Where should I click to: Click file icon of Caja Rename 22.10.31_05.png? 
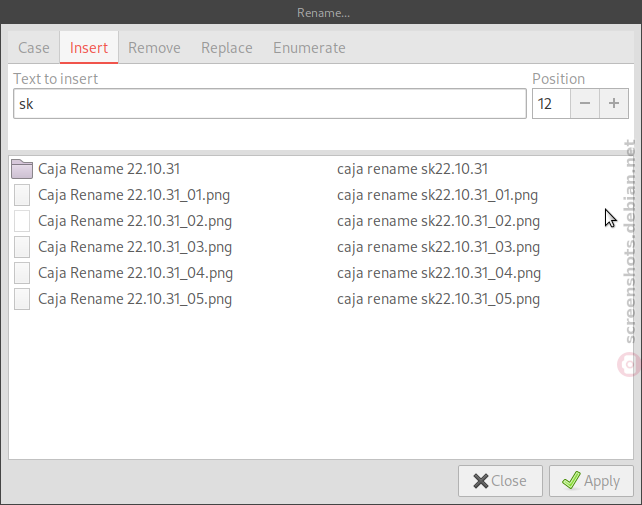click(22, 299)
